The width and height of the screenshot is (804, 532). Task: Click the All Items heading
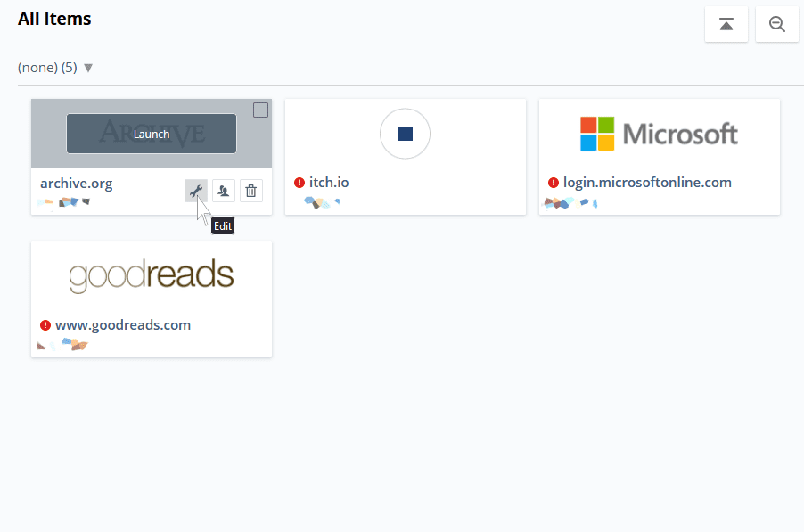[54, 19]
